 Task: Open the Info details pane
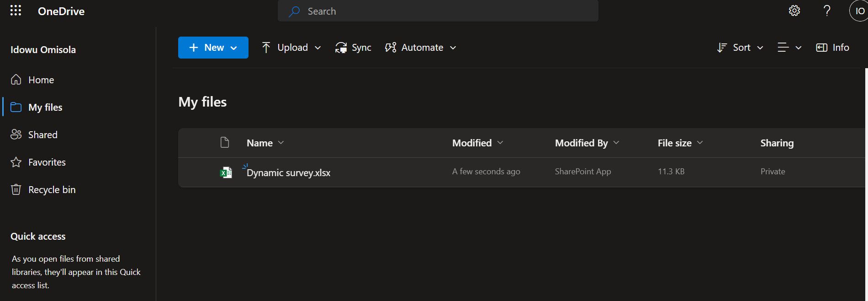[832, 48]
